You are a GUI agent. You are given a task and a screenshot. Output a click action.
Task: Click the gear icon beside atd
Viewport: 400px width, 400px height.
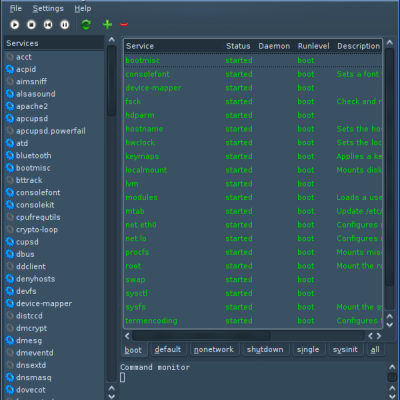(10, 143)
